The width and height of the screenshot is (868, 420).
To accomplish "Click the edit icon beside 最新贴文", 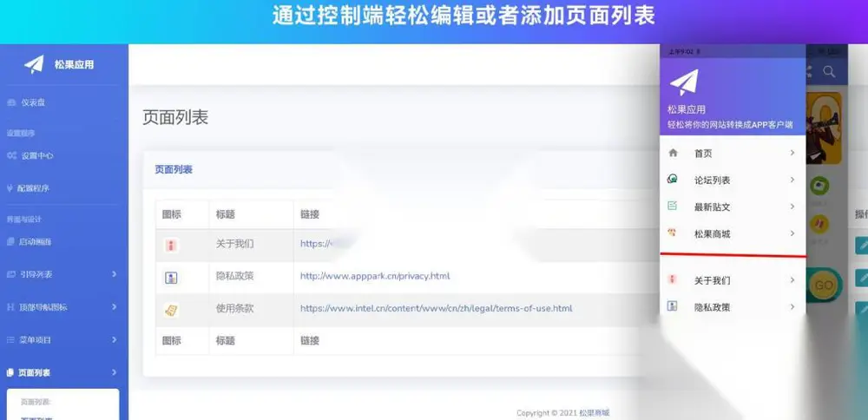I will pos(673,206).
